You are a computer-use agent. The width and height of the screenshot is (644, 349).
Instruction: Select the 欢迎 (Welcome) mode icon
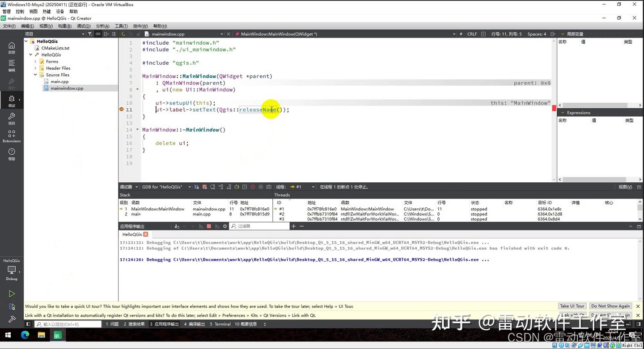[11, 47]
